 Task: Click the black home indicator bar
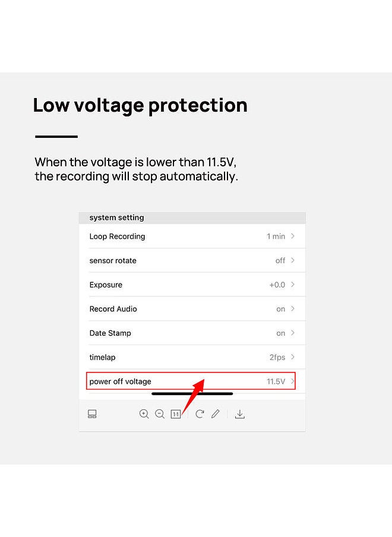coord(192,394)
